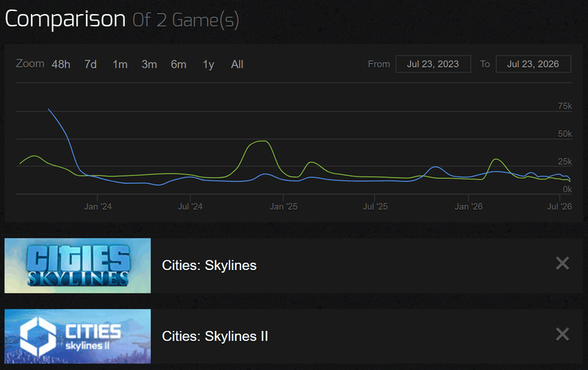Viewport: 588px width, 370px height.
Task: Set chart zoom to 1y
Action: pos(209,65)
